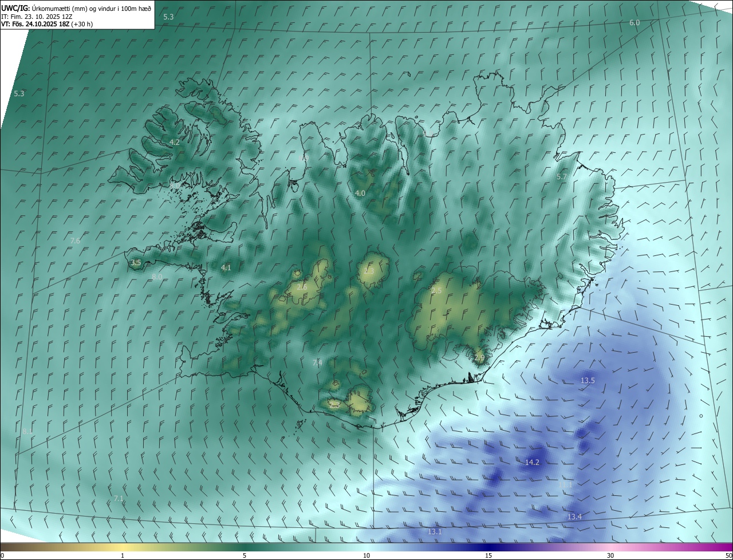
Task: Click the 7.1 value label on the map
Action: point(119,498)
